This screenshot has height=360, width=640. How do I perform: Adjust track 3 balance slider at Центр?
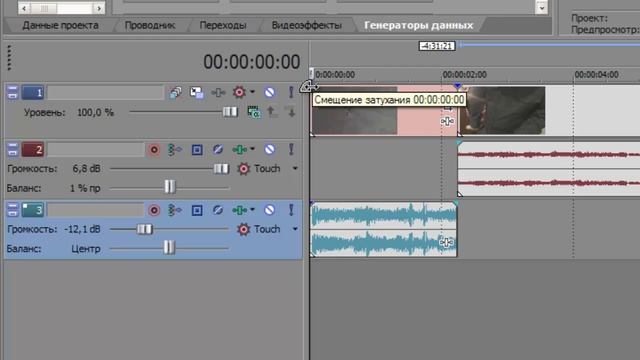click(x=169, y=247)
